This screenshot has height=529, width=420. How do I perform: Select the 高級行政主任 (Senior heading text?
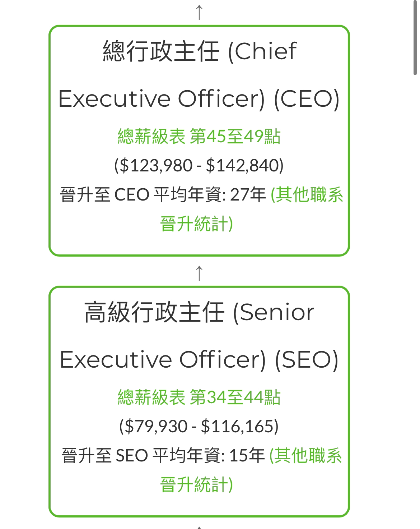click(x=199, y=312)
